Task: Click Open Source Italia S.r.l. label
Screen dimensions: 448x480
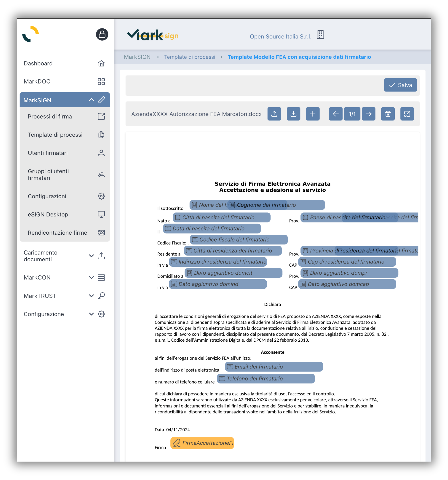Action: point(280,36)
